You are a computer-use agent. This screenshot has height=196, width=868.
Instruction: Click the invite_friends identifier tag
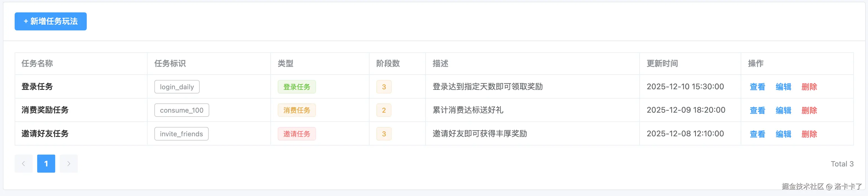pyautogui.click(x=181, y=134)
